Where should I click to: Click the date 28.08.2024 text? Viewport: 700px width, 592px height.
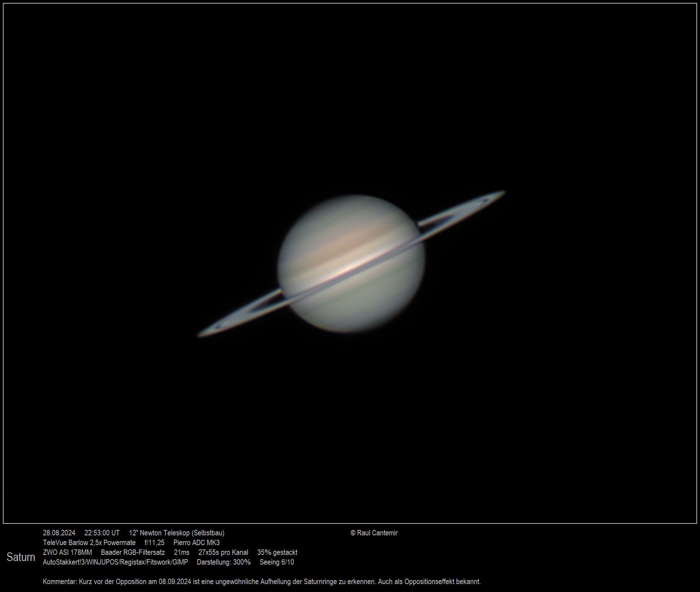[59, 533]
